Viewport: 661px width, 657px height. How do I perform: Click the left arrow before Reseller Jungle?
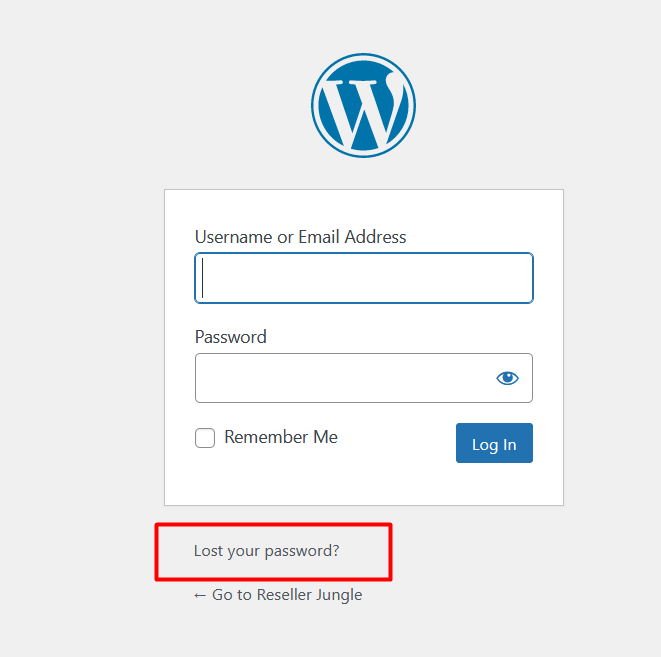coord(200,595)
